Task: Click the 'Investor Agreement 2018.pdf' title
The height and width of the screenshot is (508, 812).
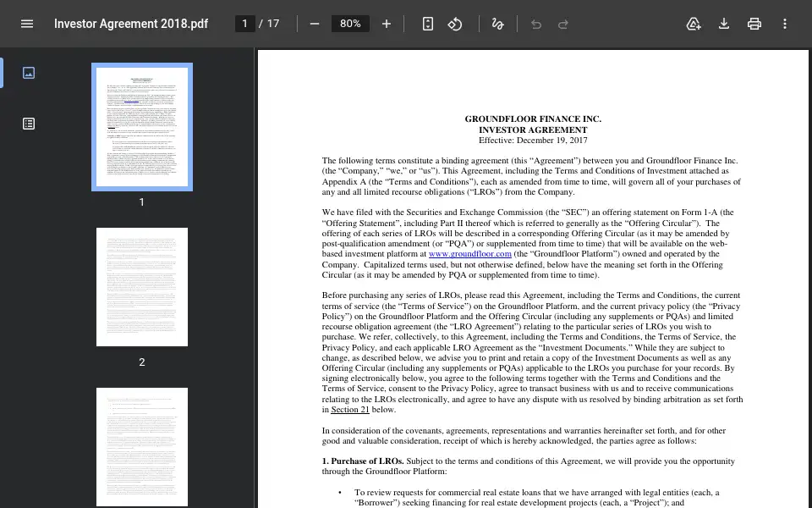Action: point(131,24)
